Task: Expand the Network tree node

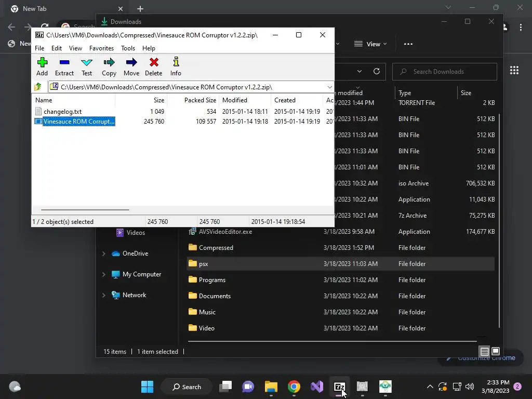Action: coord(104,295)
